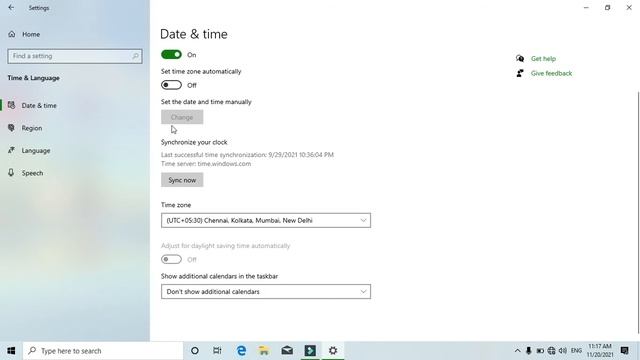Toggle daylight saving time adjustment switch
640x360 pixels.
(x=171, y=259)
